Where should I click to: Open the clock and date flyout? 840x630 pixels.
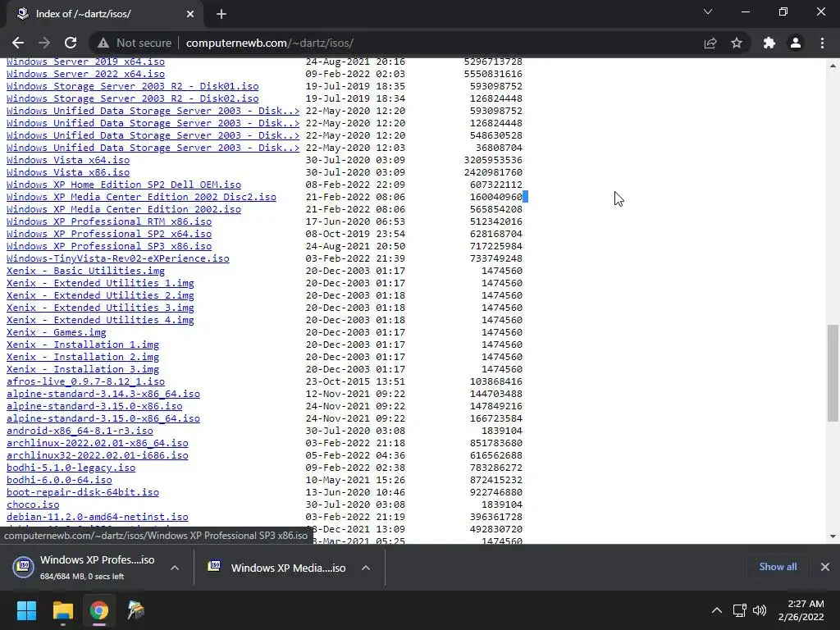click(801, 610)
